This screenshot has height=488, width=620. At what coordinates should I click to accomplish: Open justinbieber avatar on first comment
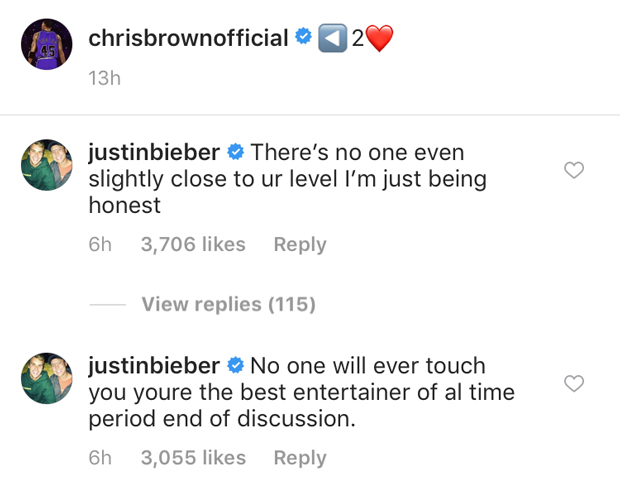coord(47,165)
